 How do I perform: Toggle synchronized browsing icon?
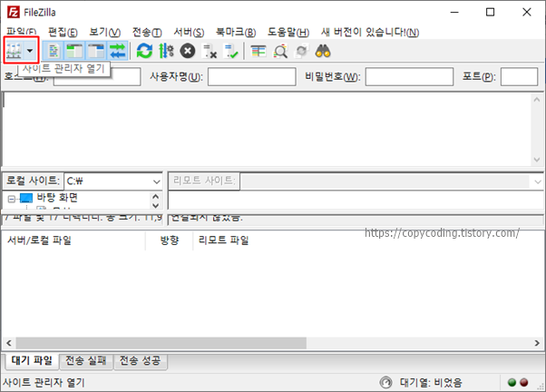tap(301, 51)
